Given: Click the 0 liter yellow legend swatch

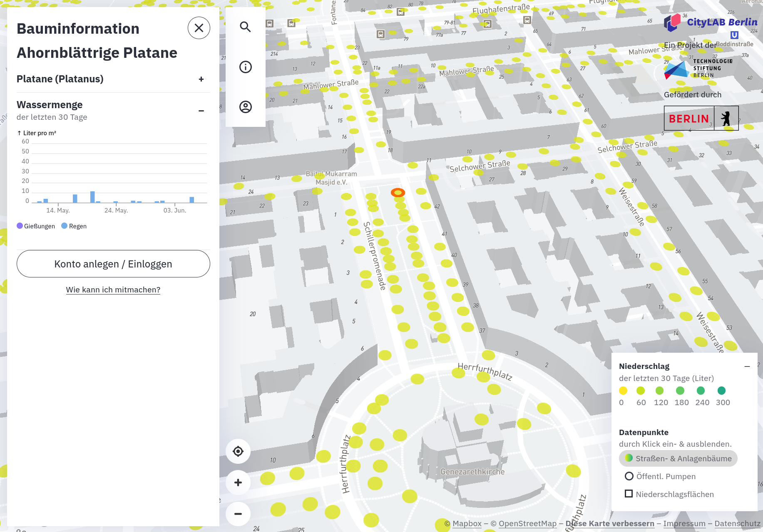Looking at the screenshot, I should pyautogui.click(x=623, y=391).
